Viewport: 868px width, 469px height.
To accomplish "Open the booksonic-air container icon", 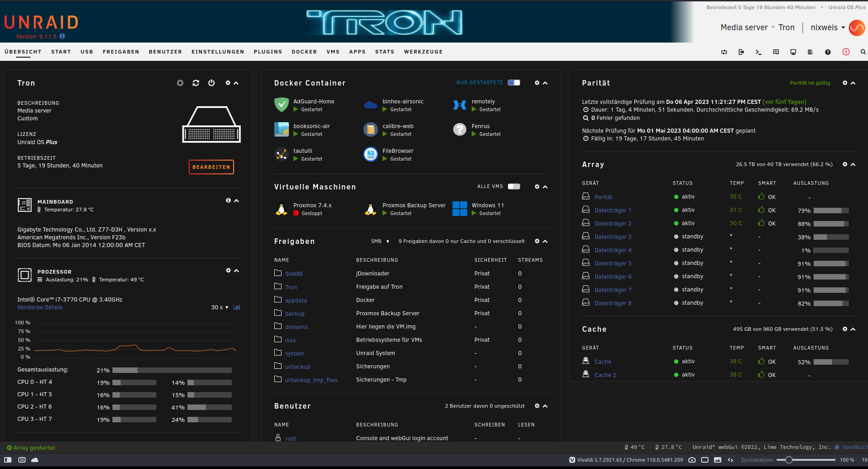I will [282, 129].
